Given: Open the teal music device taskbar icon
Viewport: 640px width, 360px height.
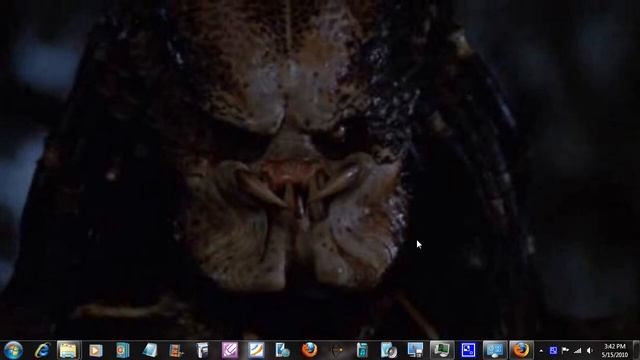Looking at the screenshot, I should tap(362, 350).
